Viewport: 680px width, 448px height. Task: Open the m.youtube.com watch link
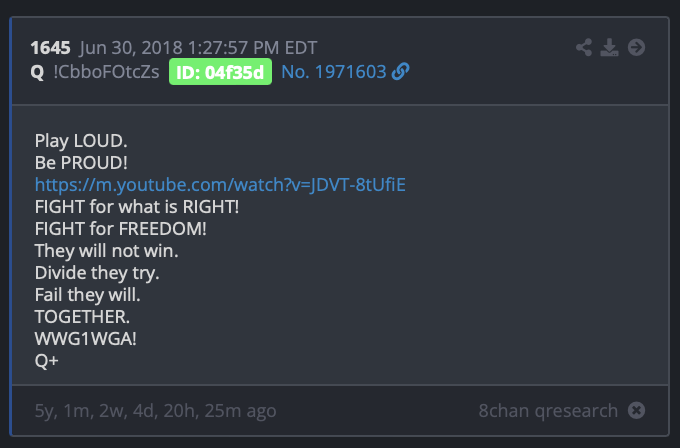(220, 185)
